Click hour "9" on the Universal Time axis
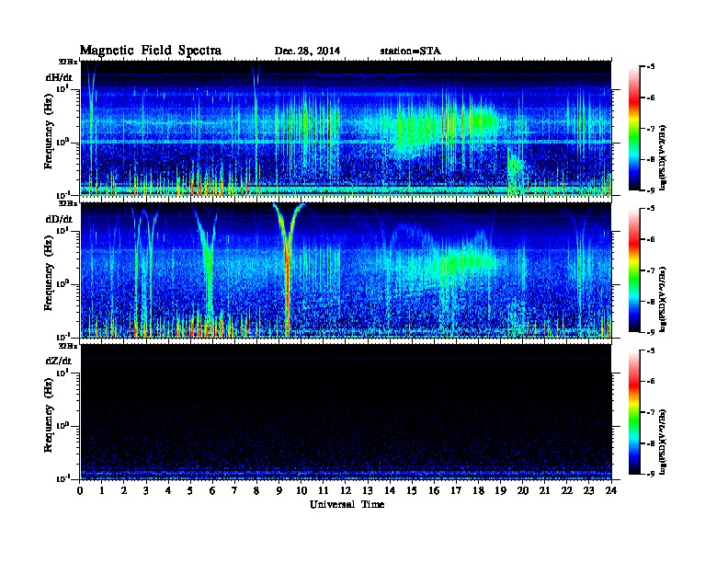The width and height of the screenshot is (728, 563). tap(279, 491)
